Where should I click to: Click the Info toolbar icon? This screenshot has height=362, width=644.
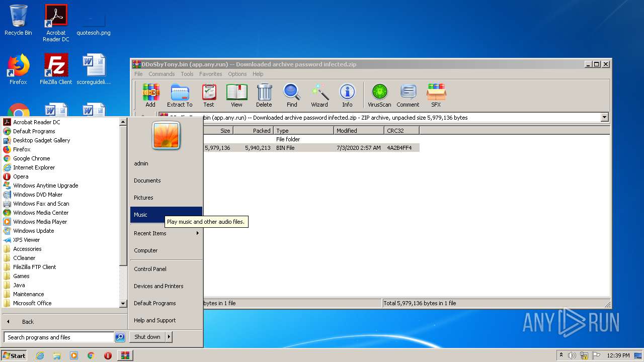point(347,96)
